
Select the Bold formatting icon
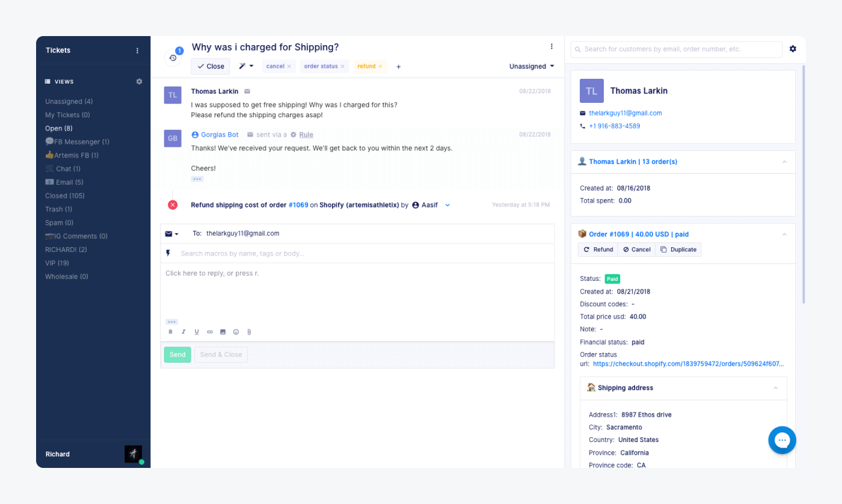coord(170,331)
